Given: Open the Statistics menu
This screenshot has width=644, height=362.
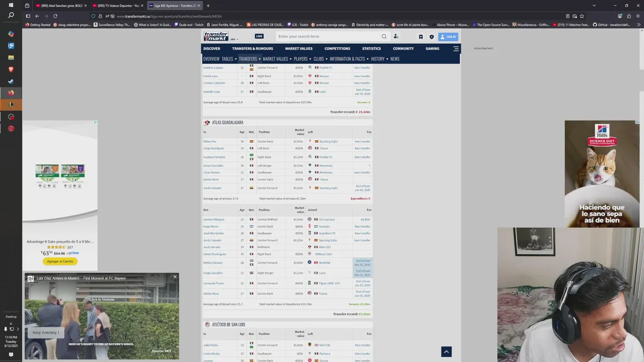Looking at the screenshot, I should (371, 49).
